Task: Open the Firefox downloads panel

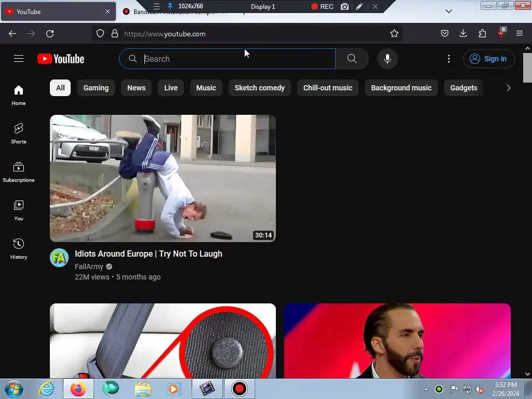Action: click(x=463, y=34)
